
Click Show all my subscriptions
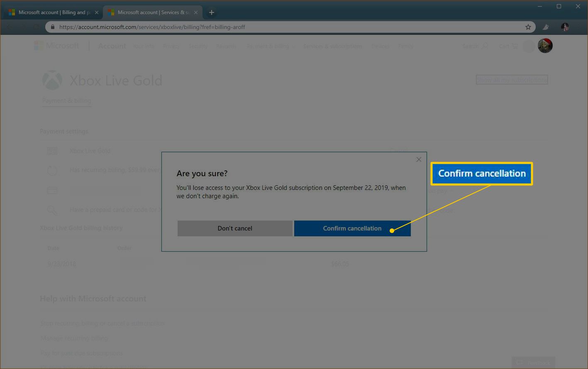512,80
